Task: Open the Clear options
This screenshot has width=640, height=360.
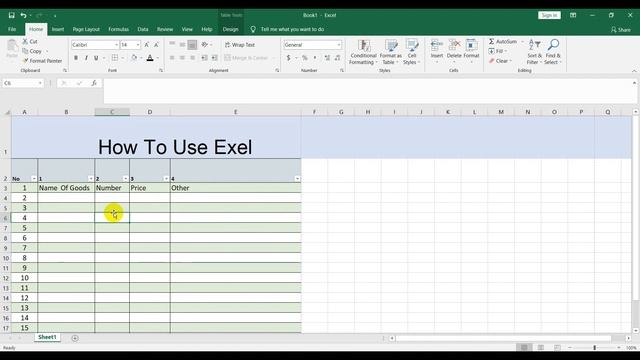Action: coord(500,61)
